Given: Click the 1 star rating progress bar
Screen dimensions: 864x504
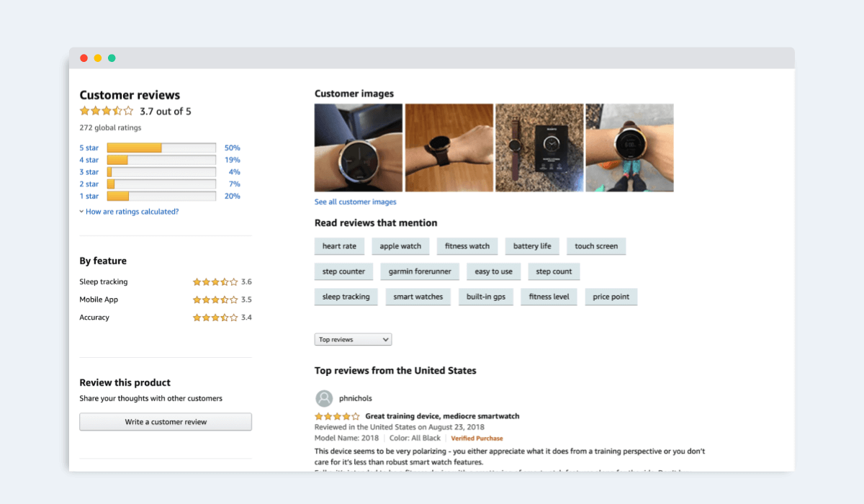Looking at the screenshot, I should pos(161,196).
